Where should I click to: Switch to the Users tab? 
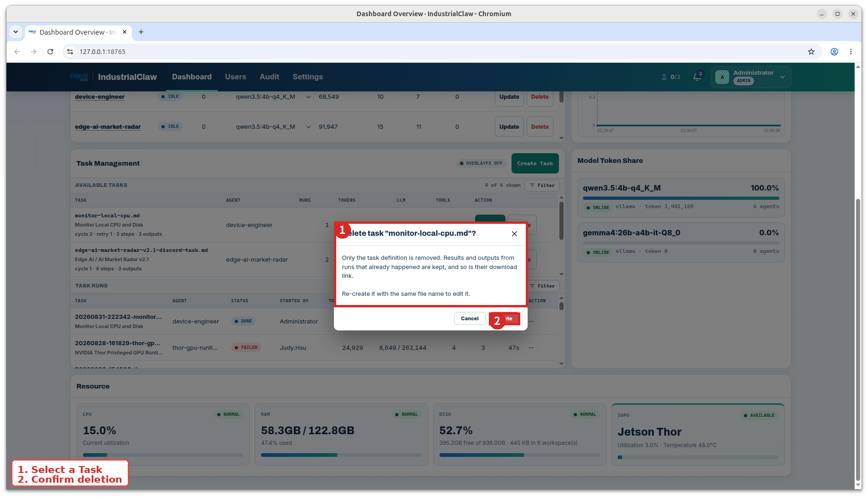(x=236, y=77)
